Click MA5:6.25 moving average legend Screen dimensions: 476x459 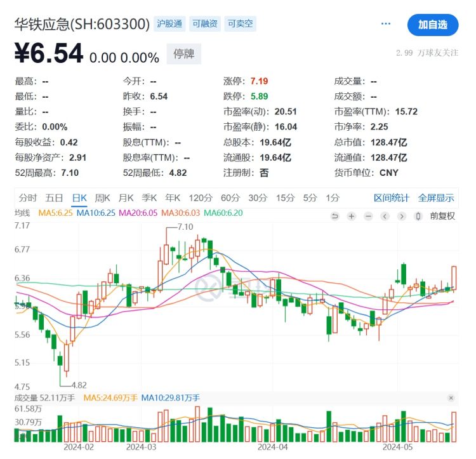pyautogui.click(x=56, y=213)
